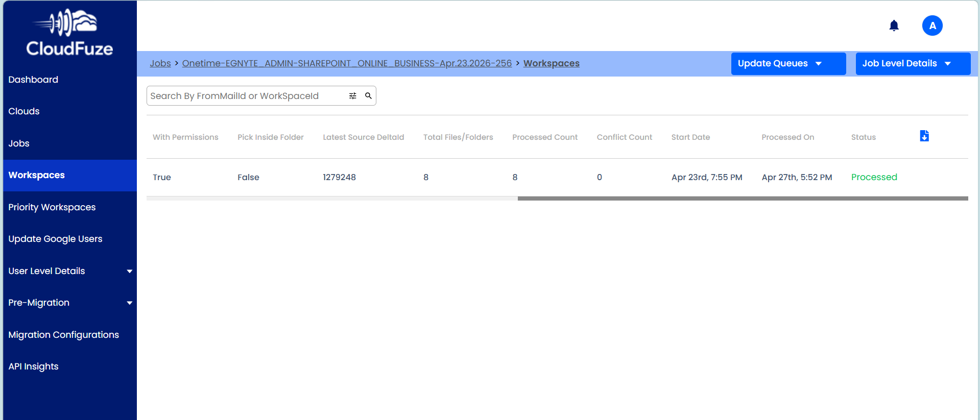Click the Conflict Count column header
Image resolution: width=980 pixels, height=420 pixels.
pos(625,137)
